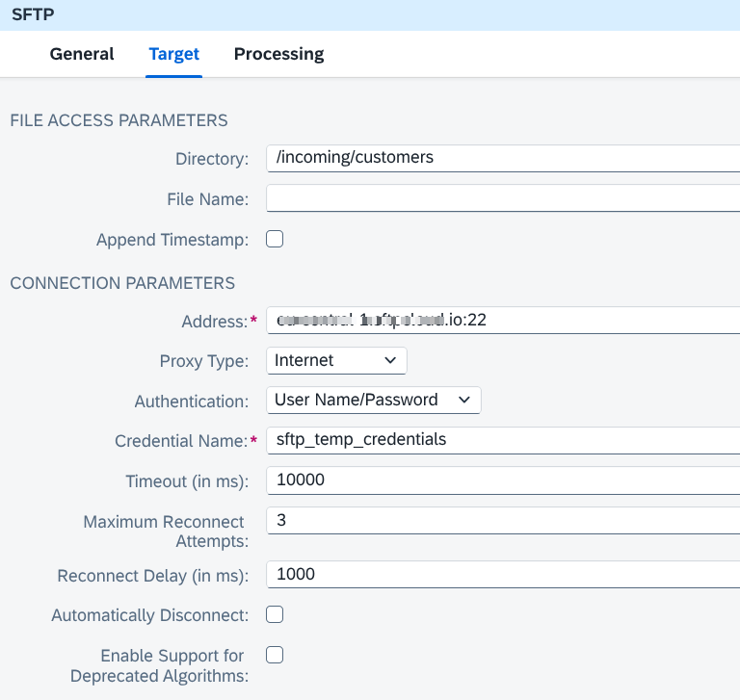Focus the File Name field
The width and height of the screenshot is (740, 700).
503,198
